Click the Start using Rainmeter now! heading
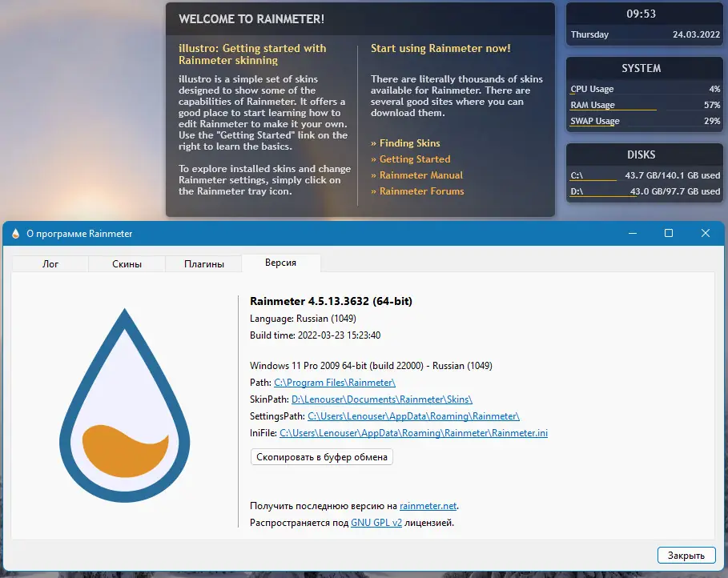The width and height of the screenshot is (728, 578). tap(440, 48)
